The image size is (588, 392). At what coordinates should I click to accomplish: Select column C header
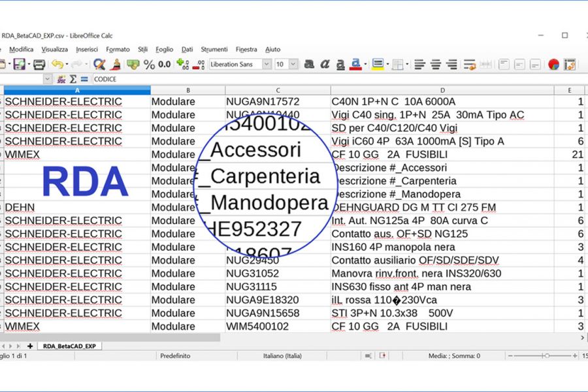tap(278, 90)
